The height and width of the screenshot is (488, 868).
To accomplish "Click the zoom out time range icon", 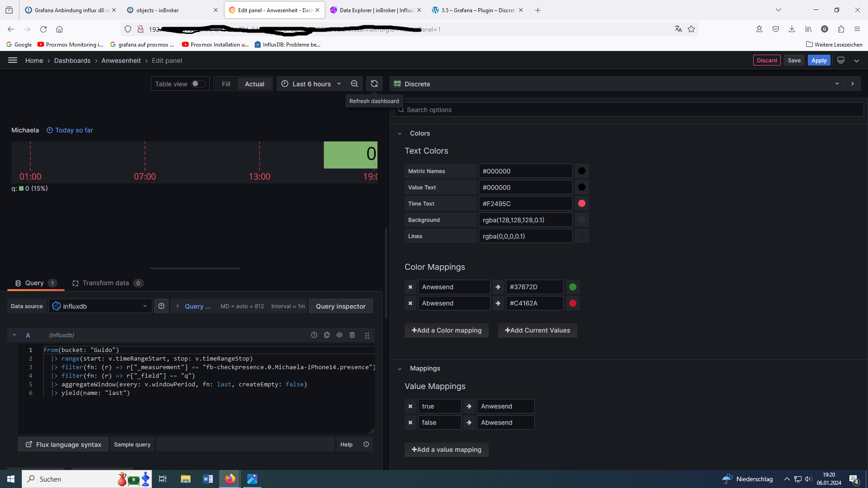I will point(354,84).
